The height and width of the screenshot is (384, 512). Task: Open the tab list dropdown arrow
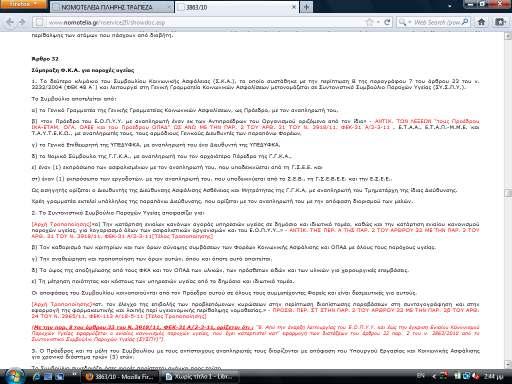click(450, 7)
